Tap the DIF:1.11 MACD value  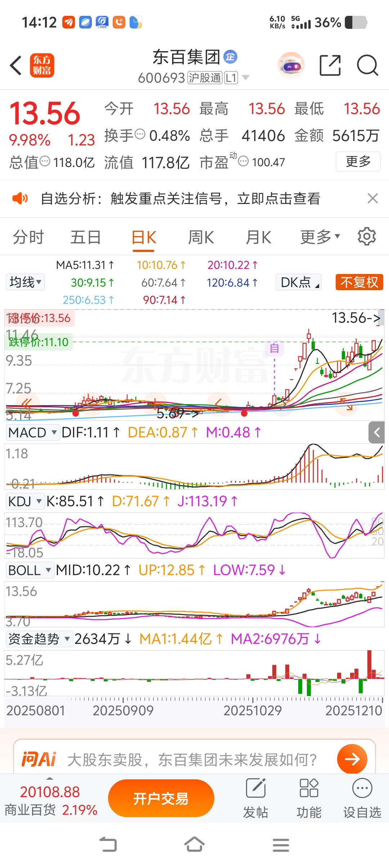(91, 432)
